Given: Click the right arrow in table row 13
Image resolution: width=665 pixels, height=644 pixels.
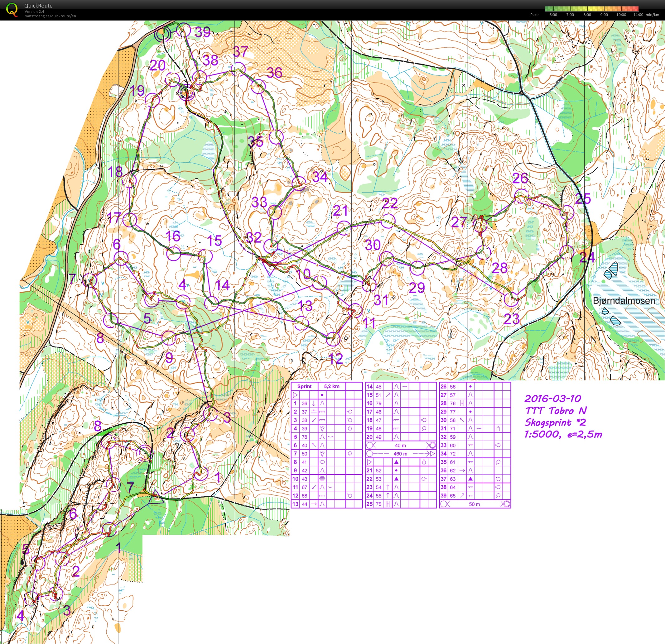Looking at the screenshot, I should point(314,504).
